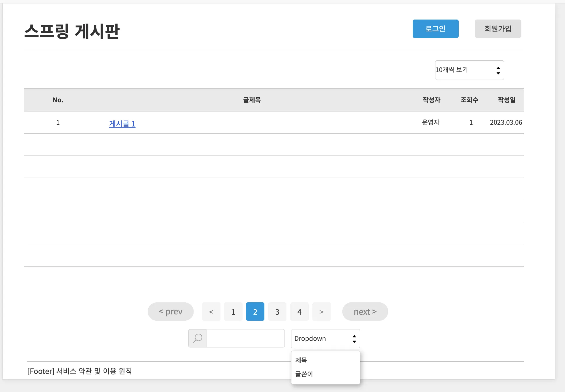Choose '글쓴이' option in dropdown list
Image resolution: width=565 pixels, height=392 pixels.
pyautogui.click(x=304, y=374)
